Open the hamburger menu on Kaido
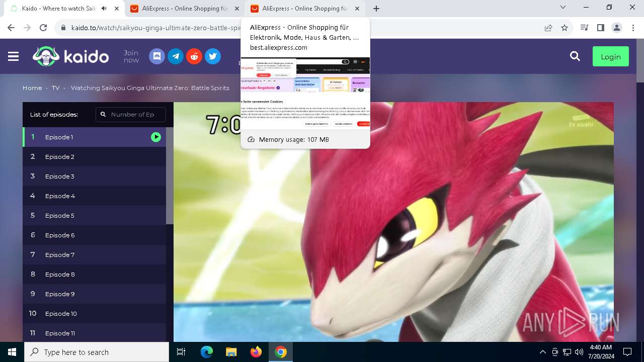The height and width of the screenshot is (362, 644). tap(14, 56)
